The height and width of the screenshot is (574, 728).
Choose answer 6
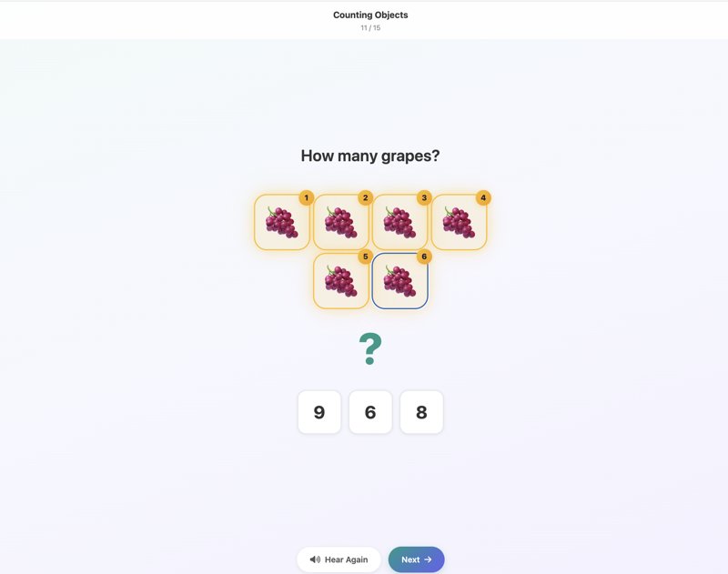click(x=370, y=412)
